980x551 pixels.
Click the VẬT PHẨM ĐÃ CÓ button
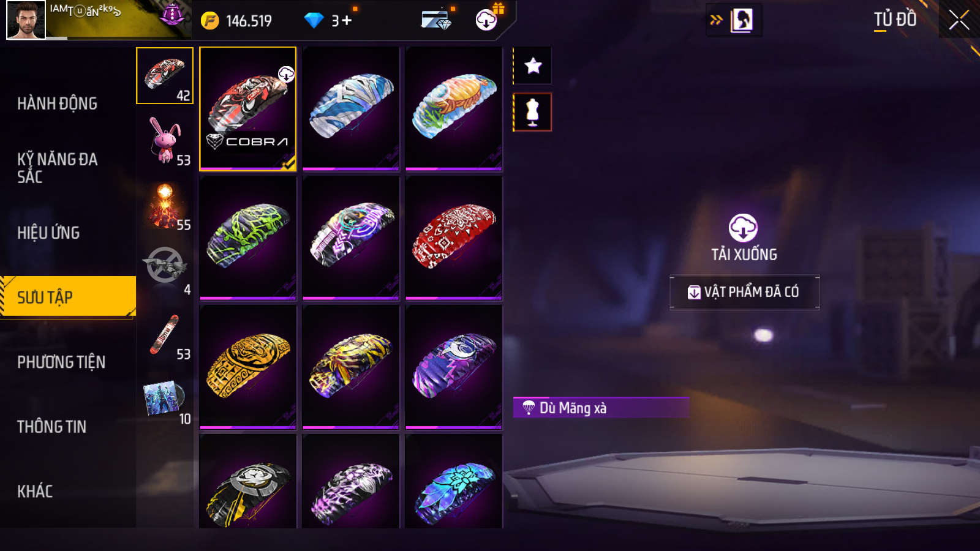click(x=744, y=292)
